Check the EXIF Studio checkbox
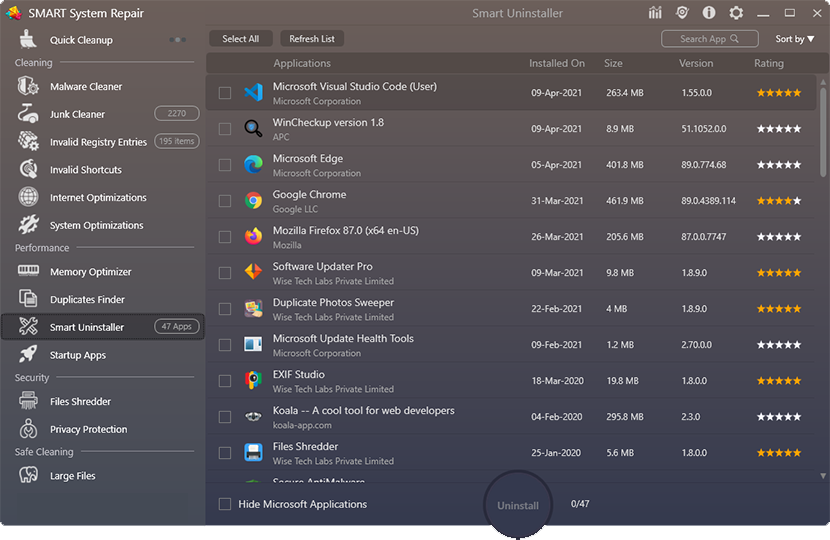 225,381
